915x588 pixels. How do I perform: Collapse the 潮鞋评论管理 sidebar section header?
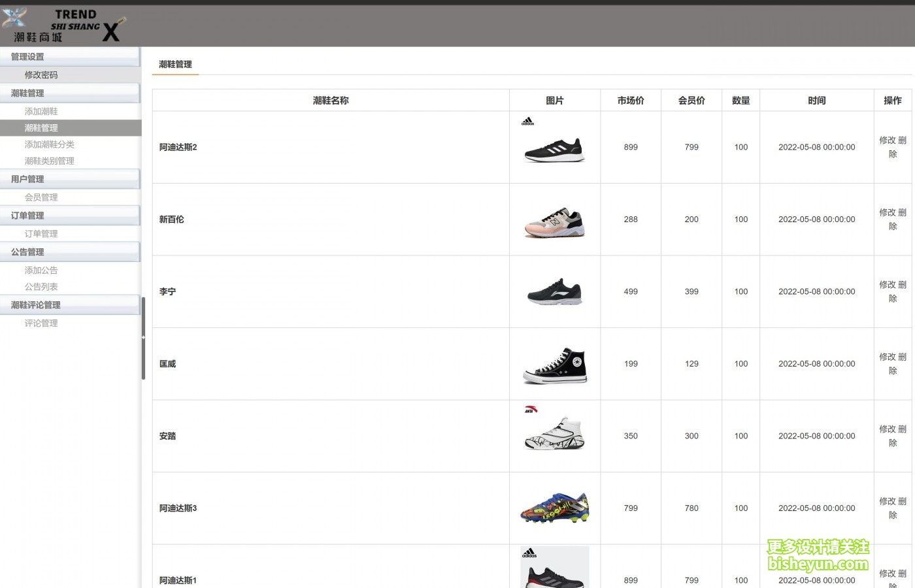pyautogui.click(x=70, y=305)
